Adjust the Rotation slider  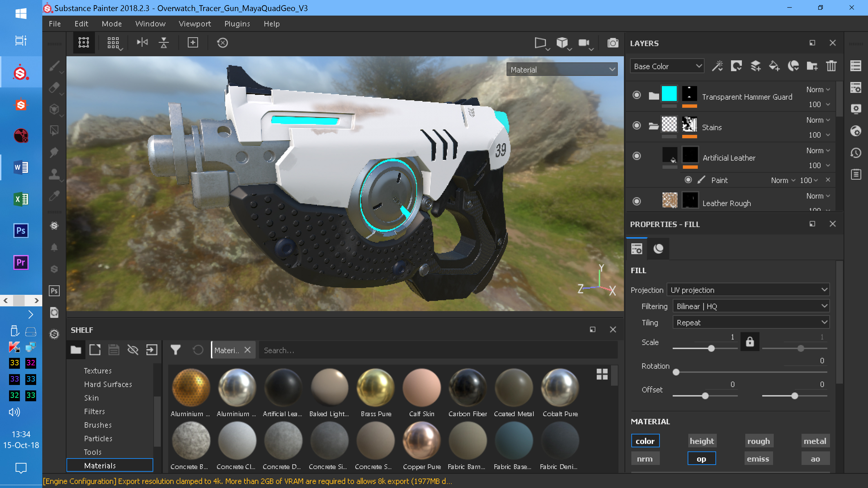pos(750,372)
